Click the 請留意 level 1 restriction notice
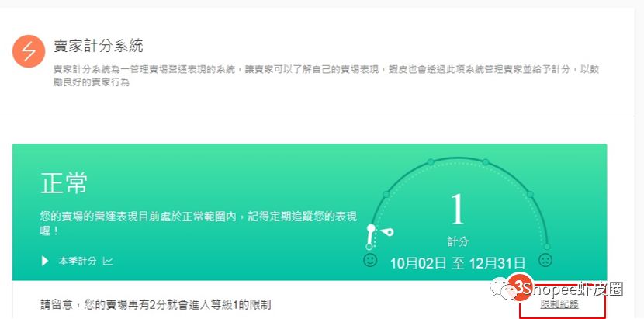 click(156, 304)
